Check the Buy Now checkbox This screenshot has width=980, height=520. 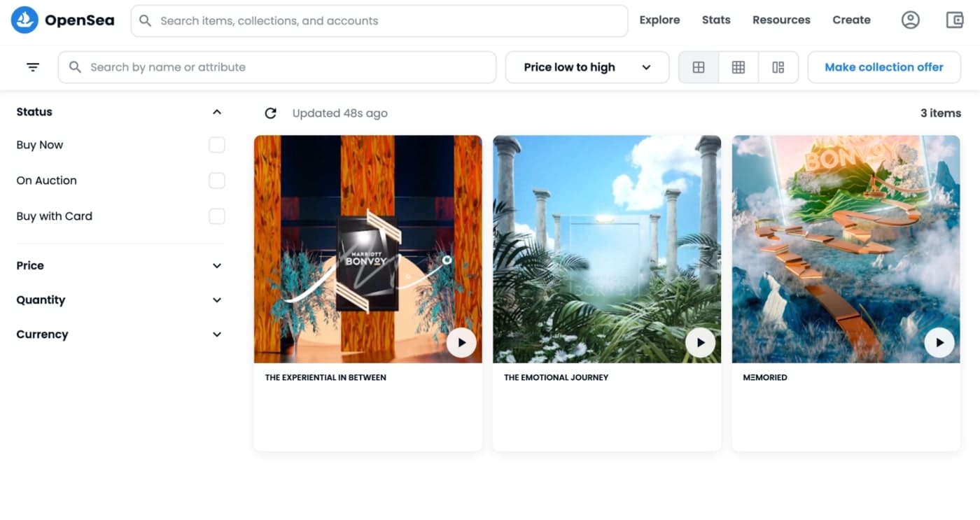(x=217, y=145)
